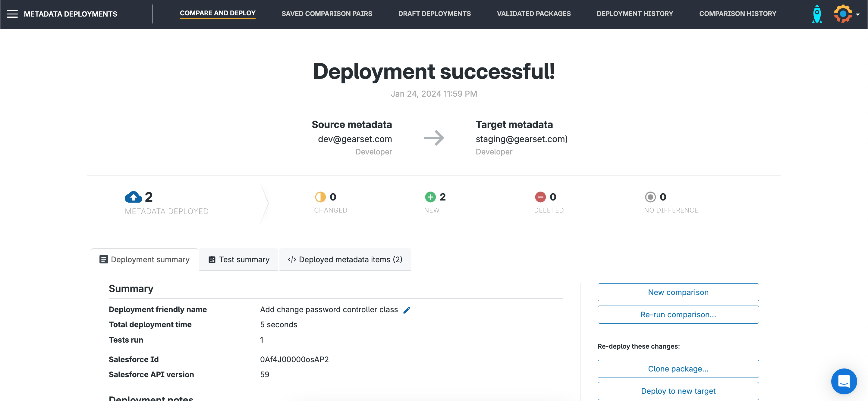Select the Deployment summary tab

144,260
